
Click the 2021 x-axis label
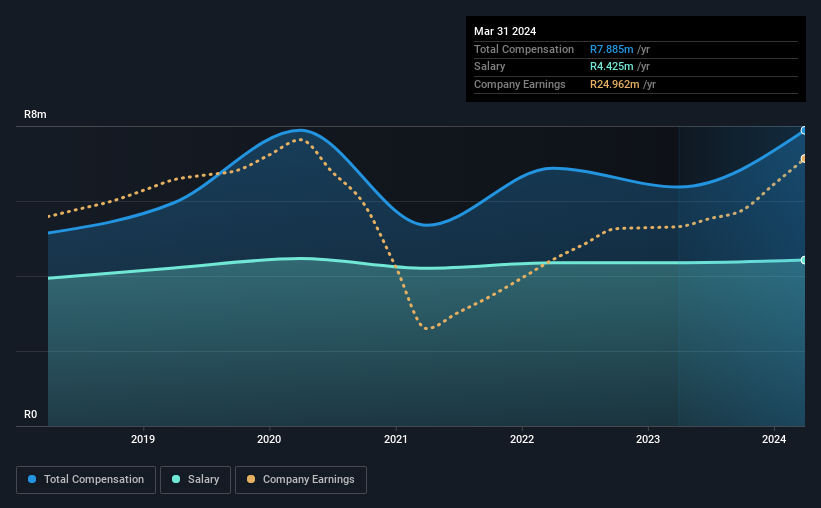tap(395, 439)
